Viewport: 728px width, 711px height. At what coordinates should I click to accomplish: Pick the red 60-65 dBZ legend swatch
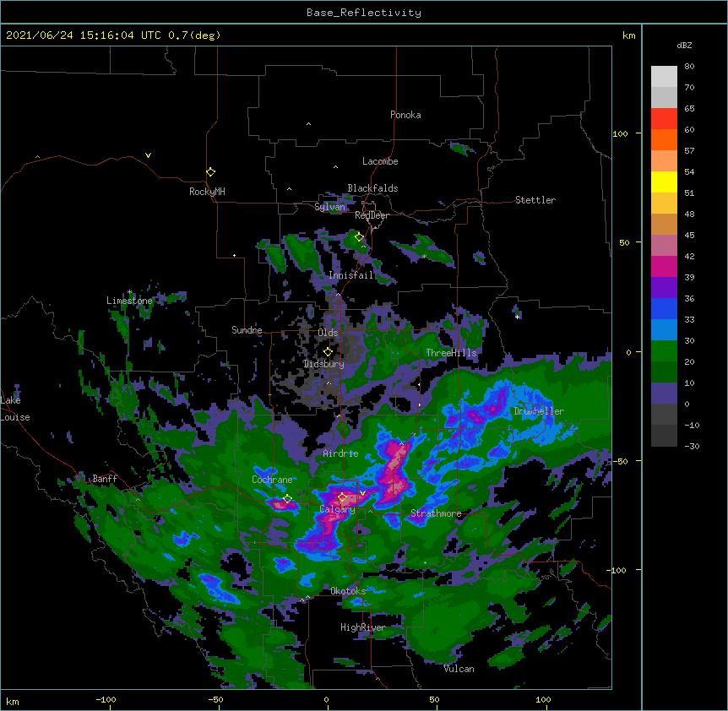tap(664, 119)
